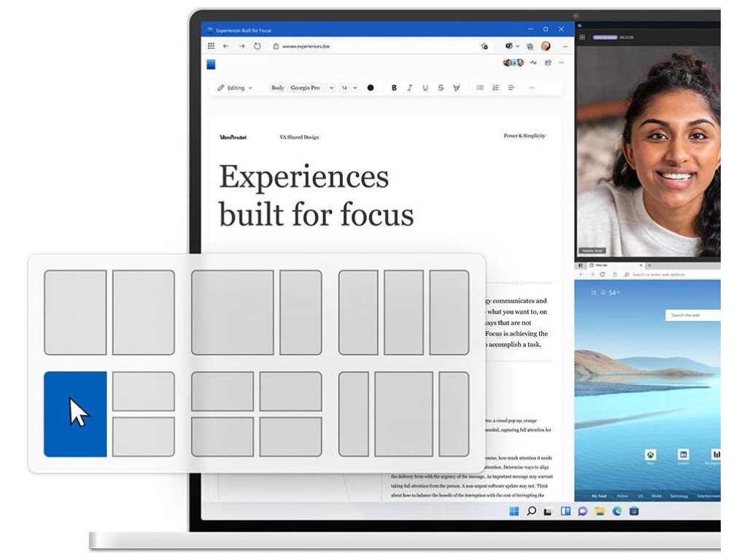The width and height of the screenshot is (747, 560).
Task: Refresh the experiences.doc page
Action: [x=258, y=46]
